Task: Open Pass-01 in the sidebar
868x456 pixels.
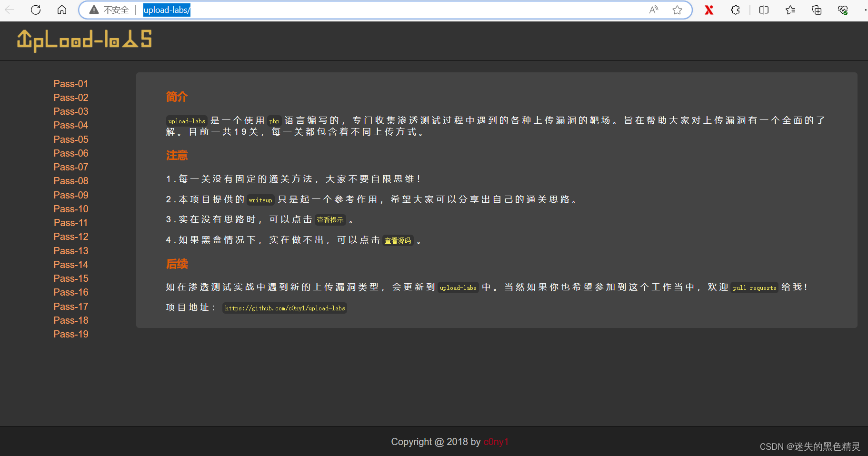Action: pyautogui.click(x=70, y=84)
